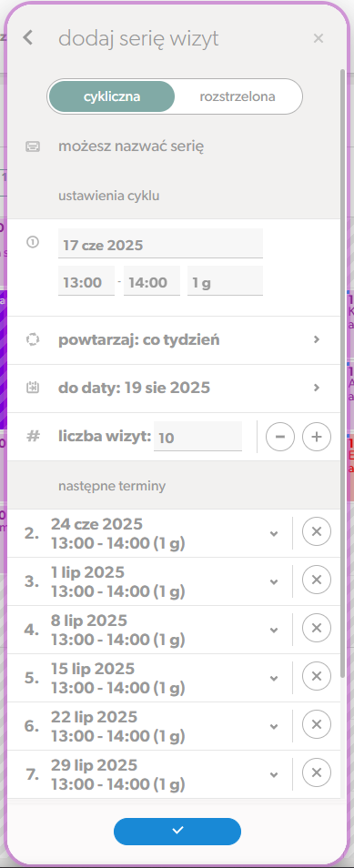354x868 pixels.
Task: Open do daty: 19 sie 2025 setting
Action: (174, 389)
